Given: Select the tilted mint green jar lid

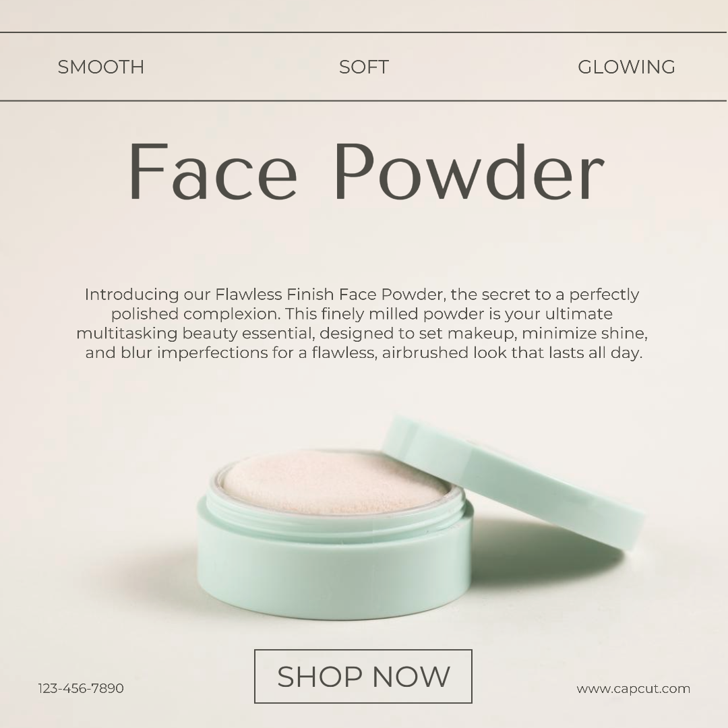Looking at the screenshot, I should coord(514,481).
